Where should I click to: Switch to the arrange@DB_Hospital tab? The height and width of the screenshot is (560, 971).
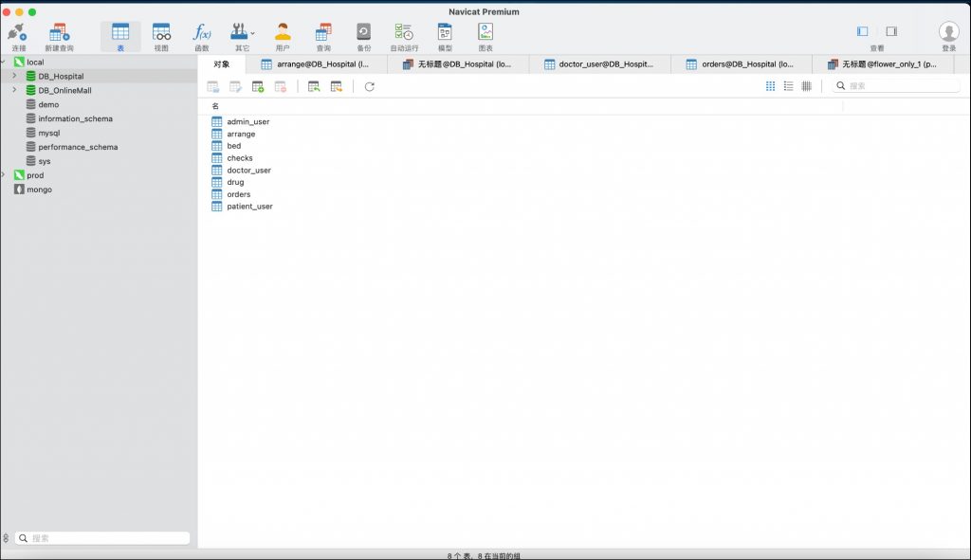[317, 64]
